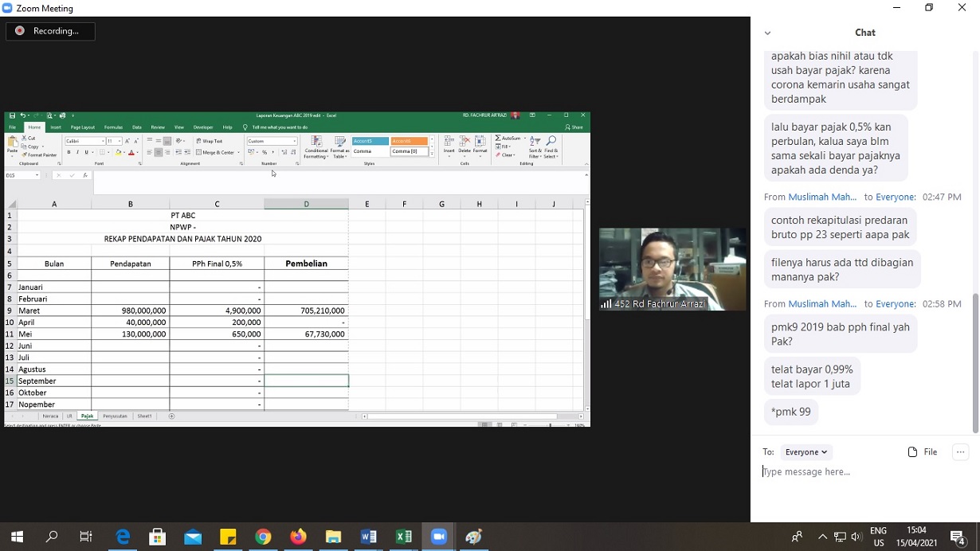Add a new sheet with plus icon

pyautogui.click(x=171, y=416)
